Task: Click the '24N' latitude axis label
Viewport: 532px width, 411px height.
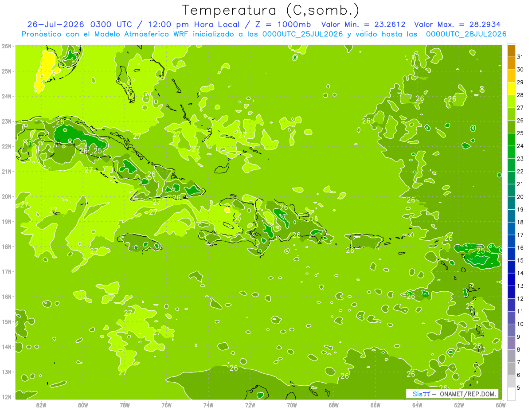Action: [6, 96]
